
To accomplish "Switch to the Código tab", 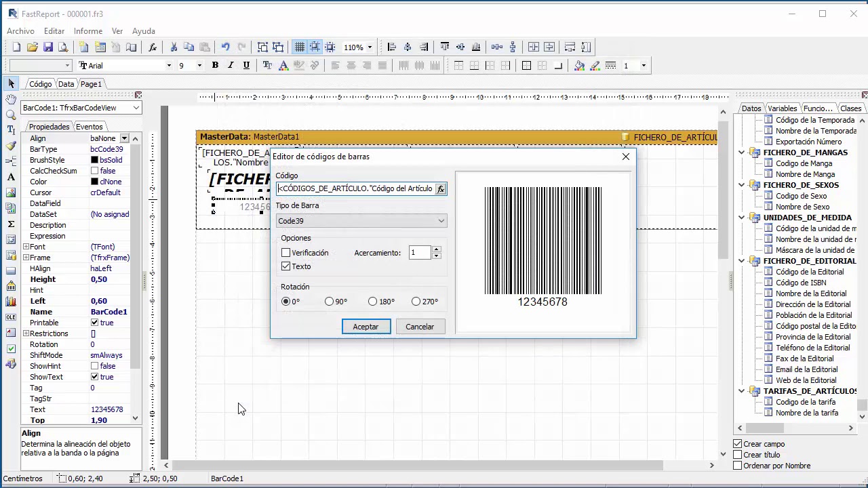I will pos(40,84).
